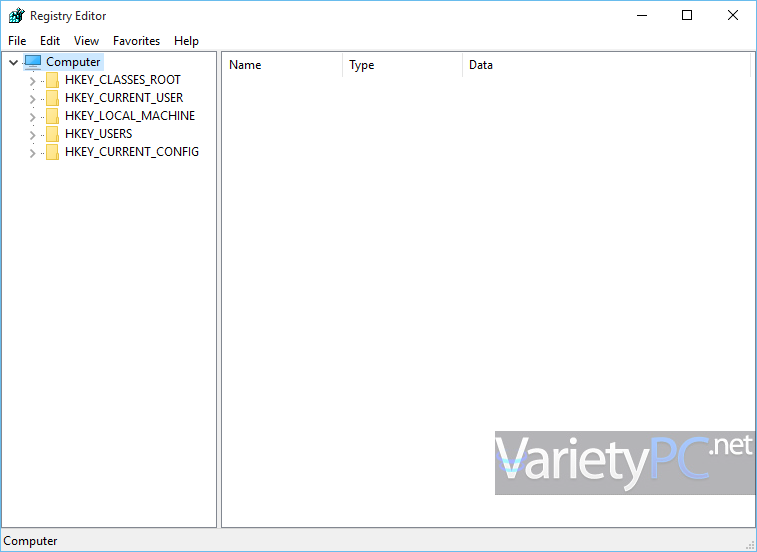Click the status bar Computer path text
The height and width of the screenshot is (552, 757).
coord(30,541)
